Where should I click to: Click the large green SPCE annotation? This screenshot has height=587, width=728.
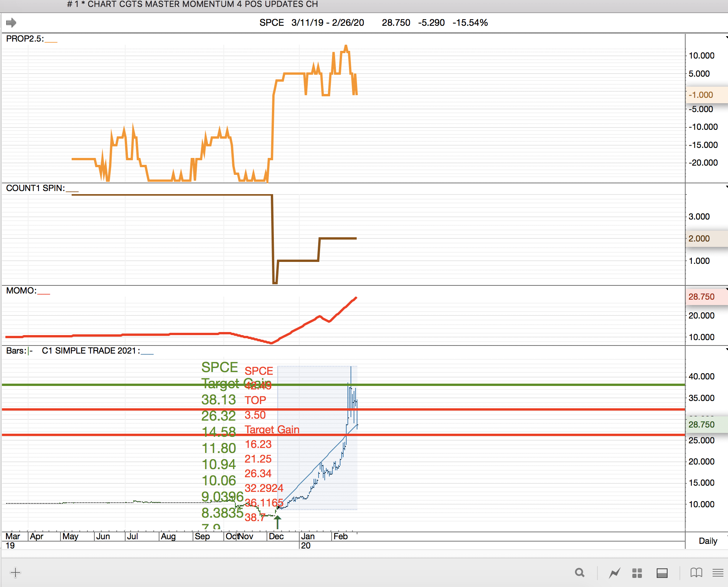[220, 367]
